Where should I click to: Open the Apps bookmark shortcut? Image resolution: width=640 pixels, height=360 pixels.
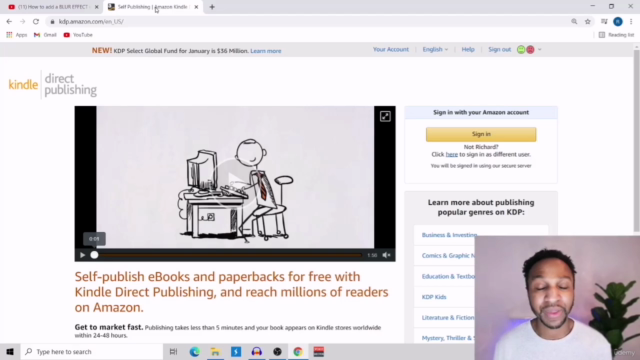(17, 35)
